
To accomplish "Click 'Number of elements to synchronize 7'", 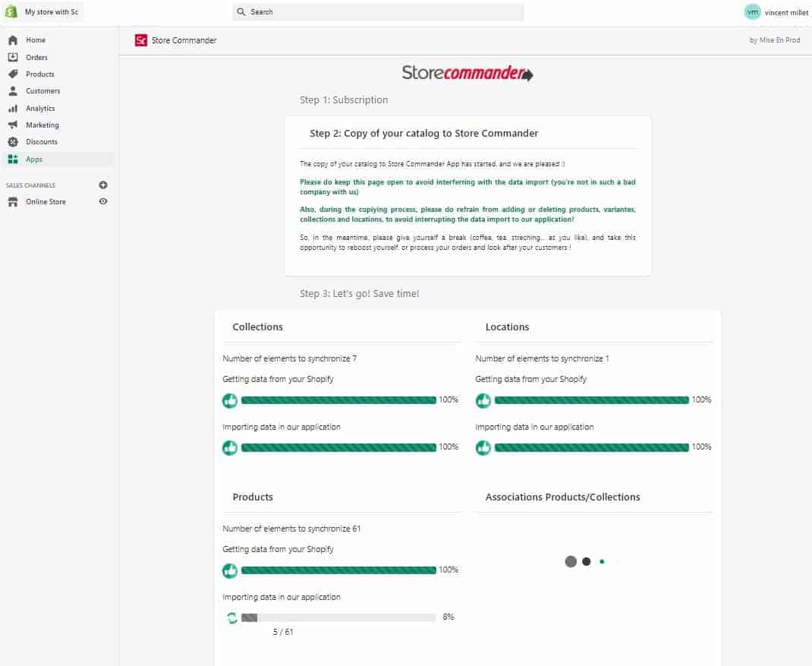I will (289, 358).
